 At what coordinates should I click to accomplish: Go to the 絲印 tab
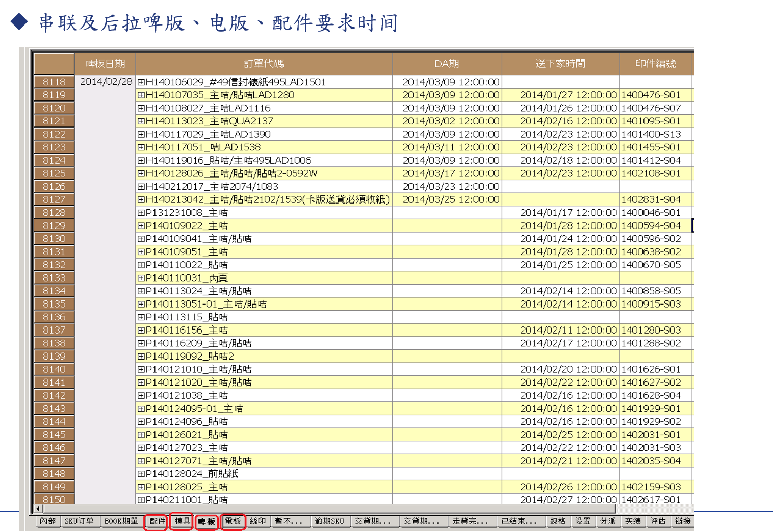[257, 521]
